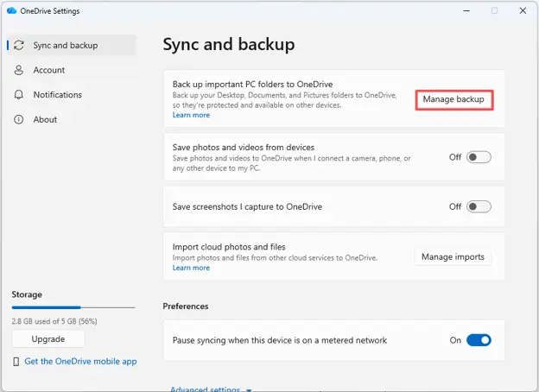This screenshot has height=392, width=539.
Task: Click the storage usage progress bar
Action: click(73, 307)
